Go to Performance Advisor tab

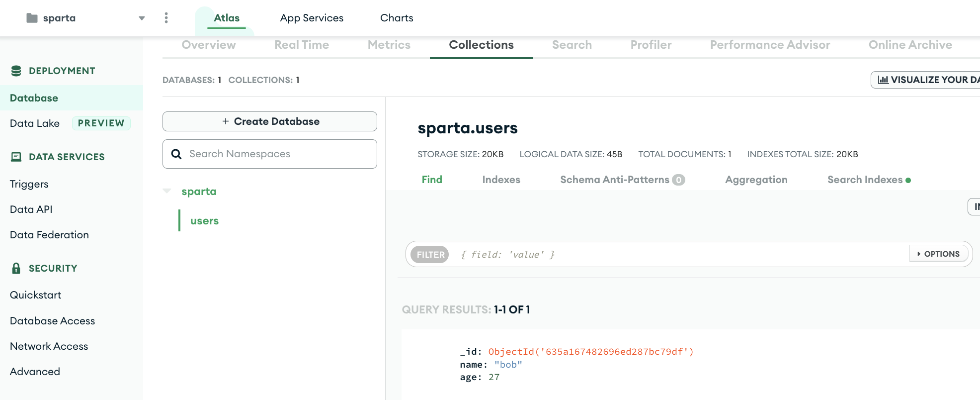point(770,45)
